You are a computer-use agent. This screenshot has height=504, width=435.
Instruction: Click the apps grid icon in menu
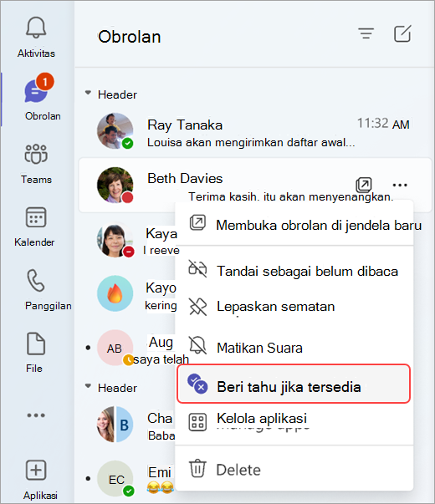point(197,422)
